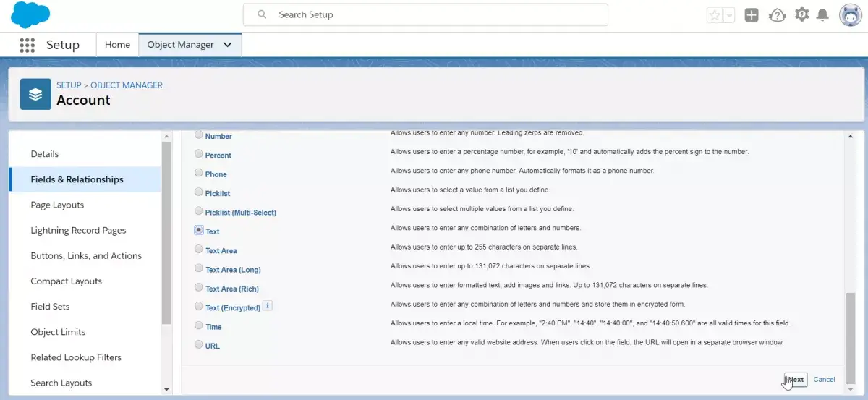Select the Text data type radio
This screenshot has height=400, width=868.
(x=199, y=230)
